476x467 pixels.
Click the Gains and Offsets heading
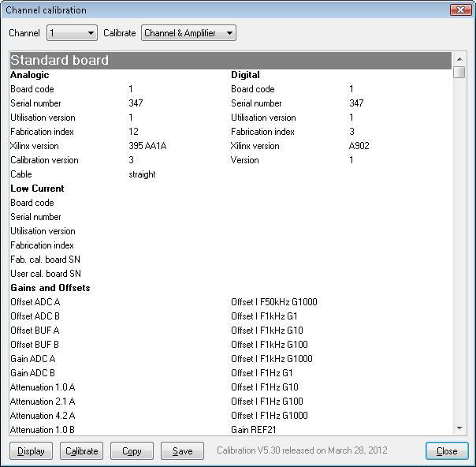[x=50, y=288]
